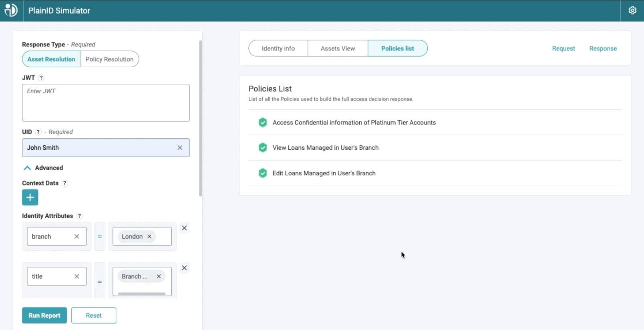Viewport: 644px width, 330px height.
Task: Click the title attribute name field
Action: click(56, 276)
